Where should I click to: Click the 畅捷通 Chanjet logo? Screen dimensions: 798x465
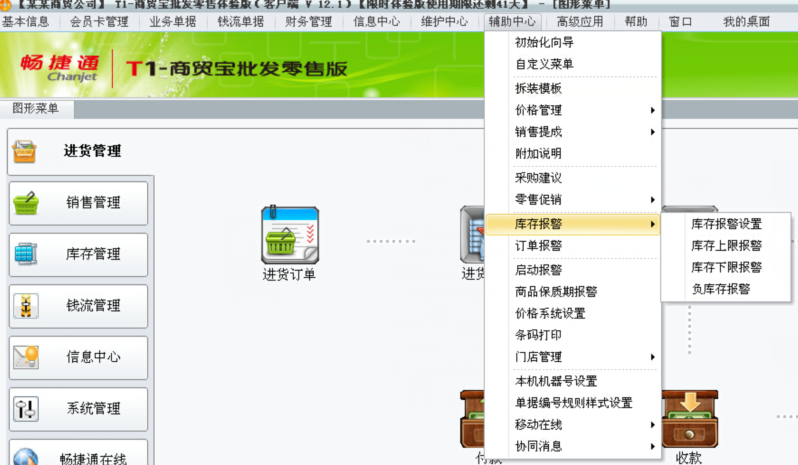61,68
